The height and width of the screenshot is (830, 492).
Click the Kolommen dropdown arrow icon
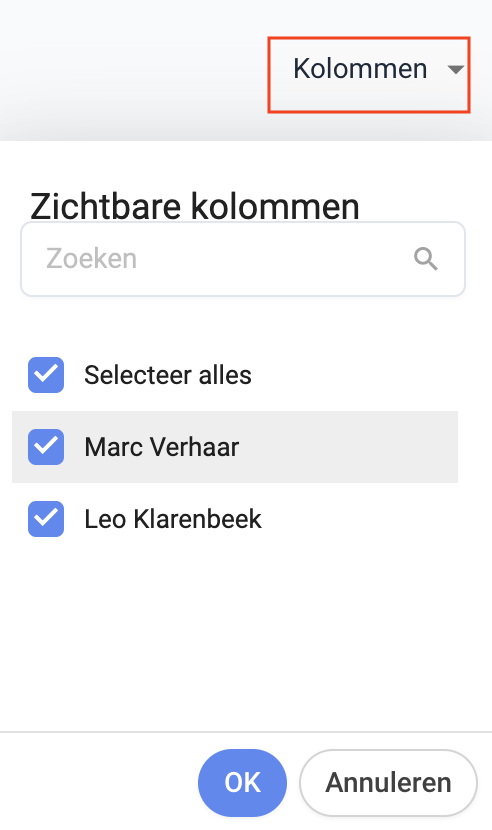[x=455, y=69]
